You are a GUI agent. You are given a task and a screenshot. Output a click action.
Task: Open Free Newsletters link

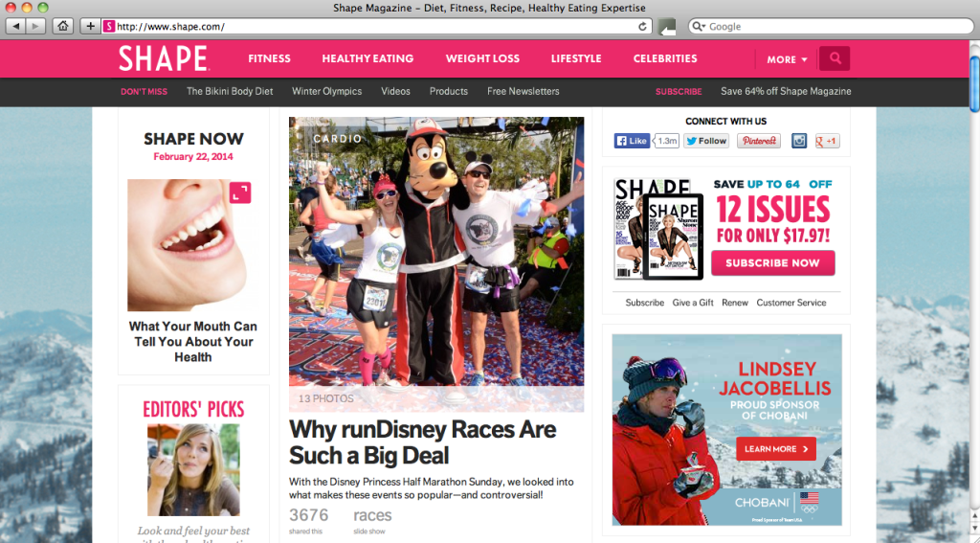pyautogui.click(x=523, y=91)
